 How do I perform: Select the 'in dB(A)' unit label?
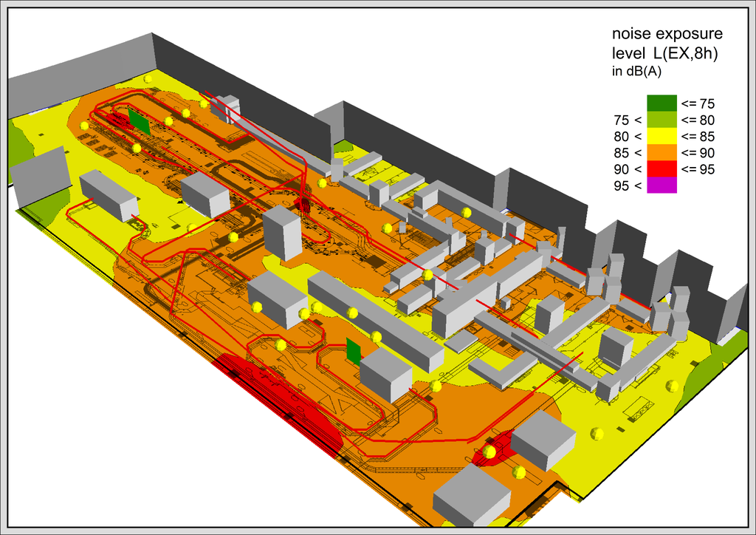point(637,72)
